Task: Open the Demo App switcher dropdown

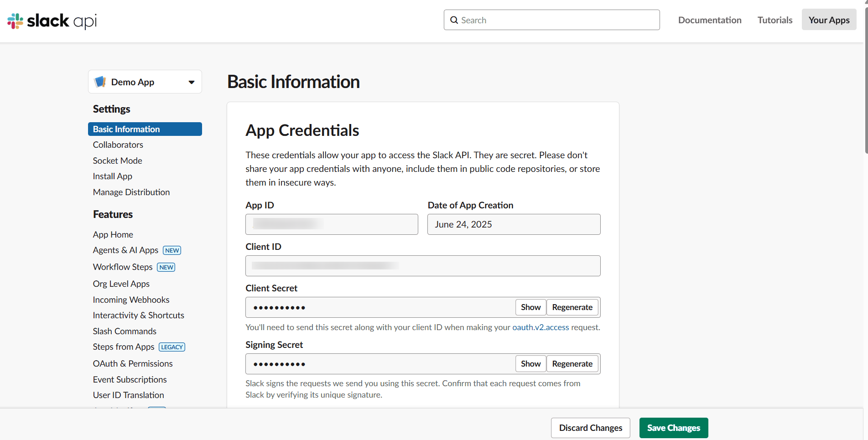Action: [x=191, y=82]
